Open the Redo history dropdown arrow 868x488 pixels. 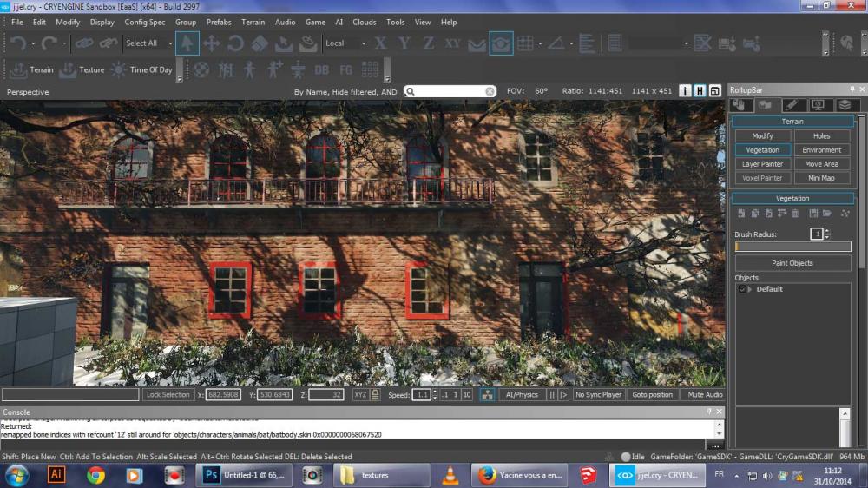pyautogui.click(x=64, y=43)
